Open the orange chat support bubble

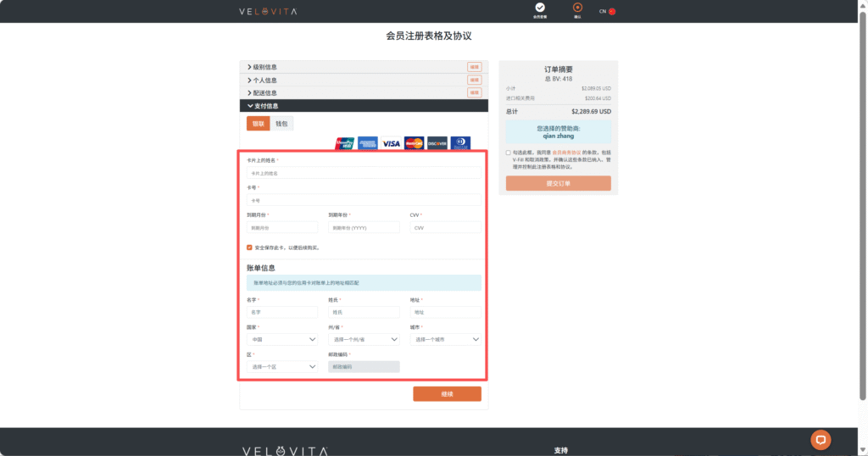tap(820, 439)
